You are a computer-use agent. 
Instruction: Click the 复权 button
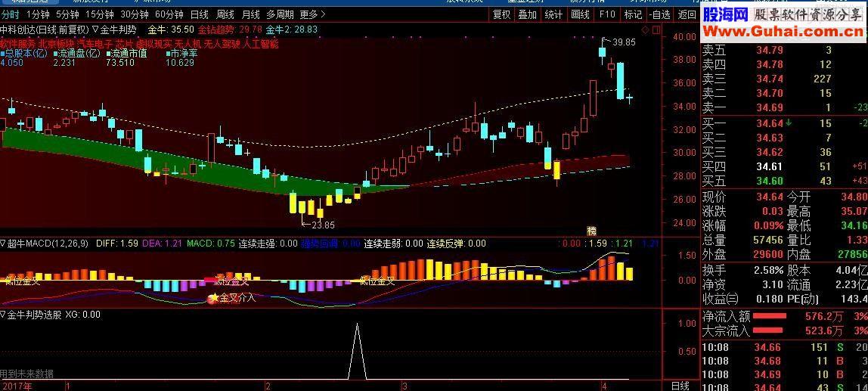click(x=503, y=15)
